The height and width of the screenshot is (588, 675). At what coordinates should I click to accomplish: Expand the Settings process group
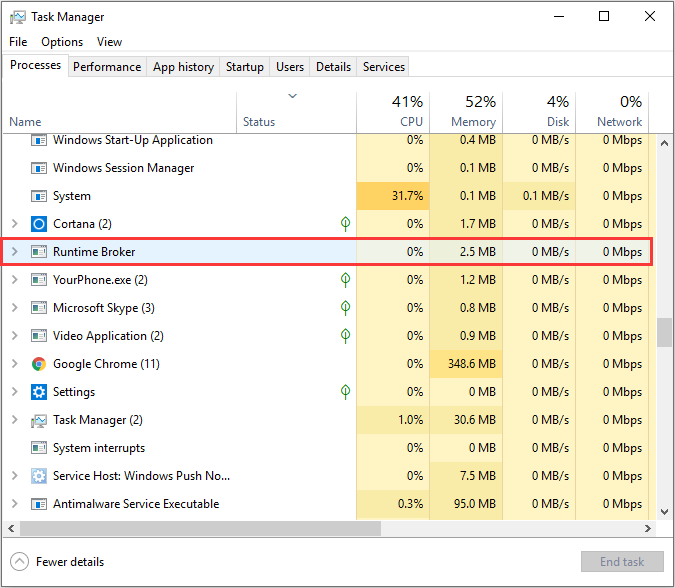click(15, 392)
